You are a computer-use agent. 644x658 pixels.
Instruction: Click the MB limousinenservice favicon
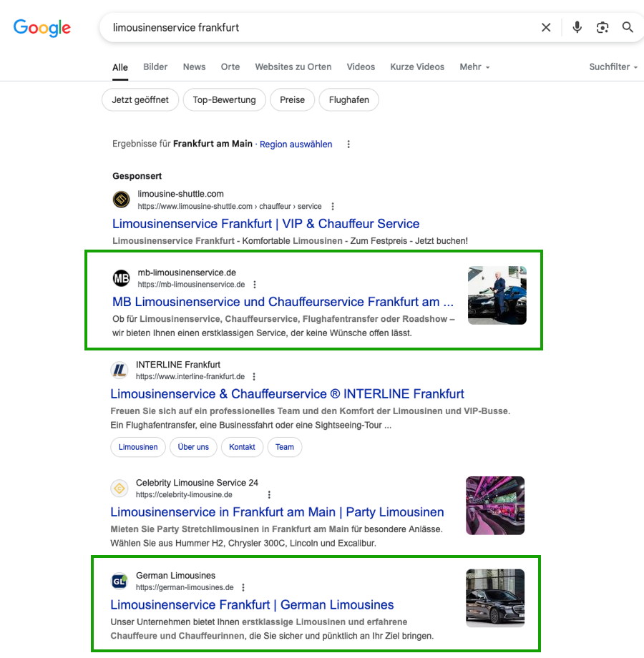pyautogui.click(x=122, y=278)
